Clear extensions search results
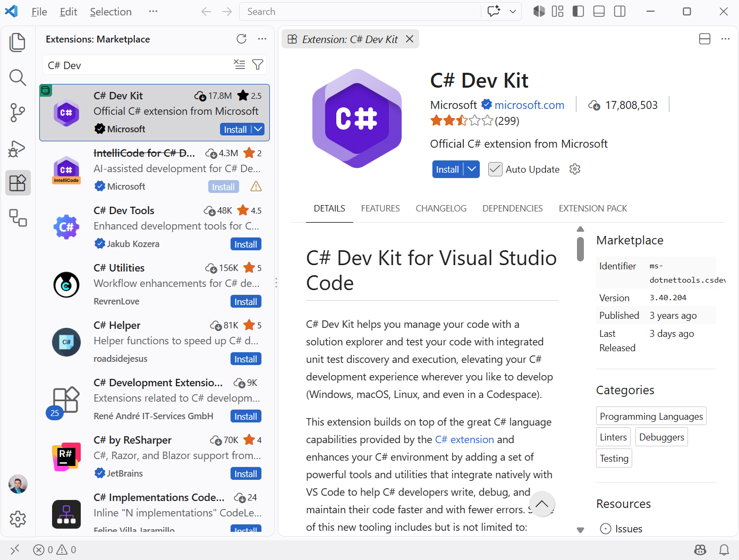Viewport: 739px width, 560px height. (x=240, y=65)
